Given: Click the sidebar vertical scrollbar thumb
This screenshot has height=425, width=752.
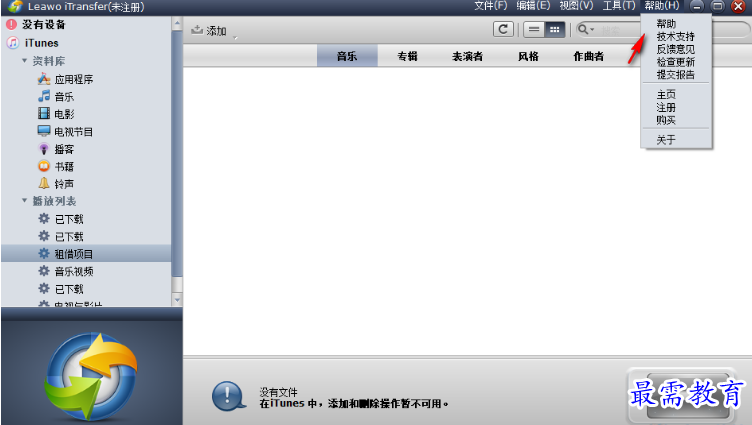Looking at the screenshot, I should (177, 153).
